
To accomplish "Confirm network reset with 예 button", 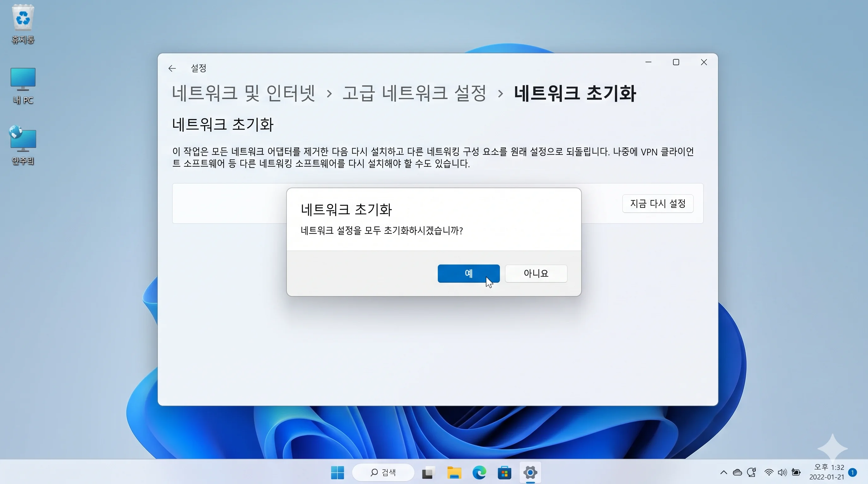I will coord(468,273).
